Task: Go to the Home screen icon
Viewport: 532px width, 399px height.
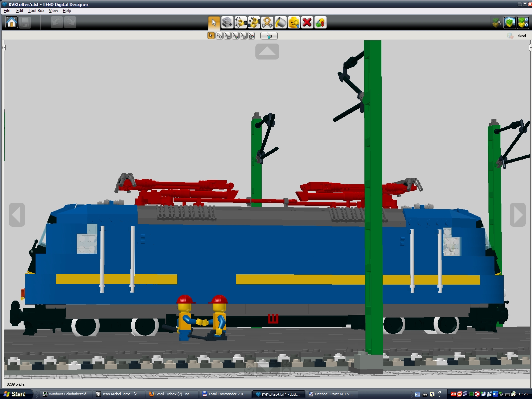Action: [12, 22]
